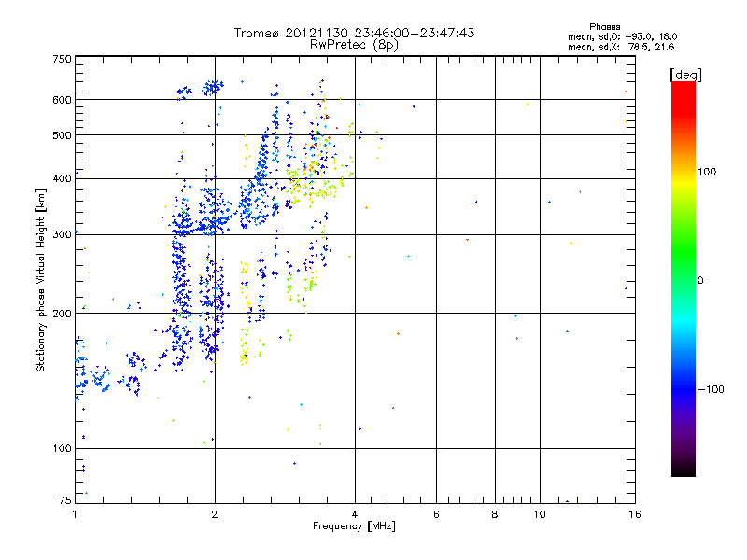Click the y-axis tick label "600"
Image resolution: width=747 pixels, height=560 pixels.
pyautogui.click(x=62, y=100)
